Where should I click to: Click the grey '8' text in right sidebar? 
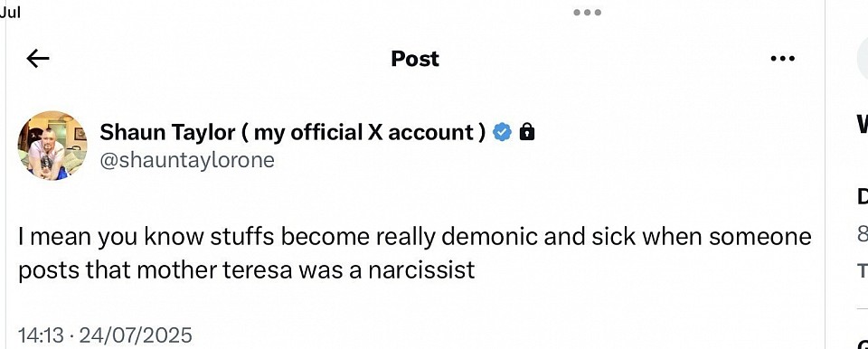863,234
